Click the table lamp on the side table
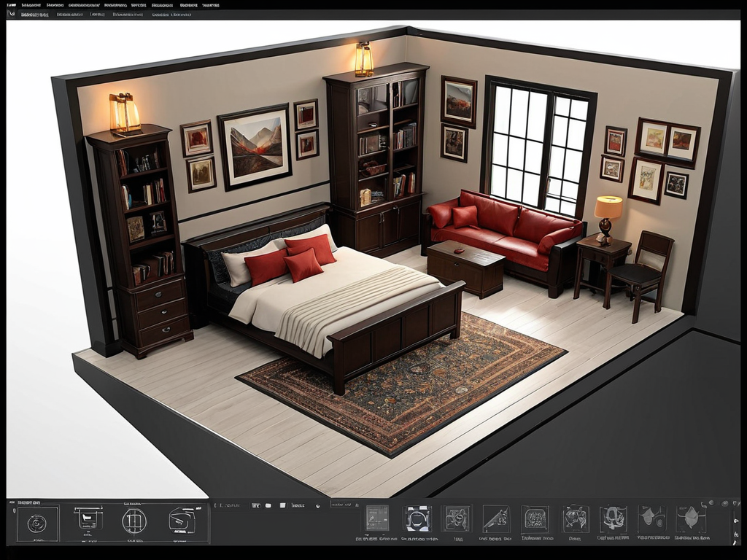The height and width of the screenshot is (560, 747). (x=607, y=217)
